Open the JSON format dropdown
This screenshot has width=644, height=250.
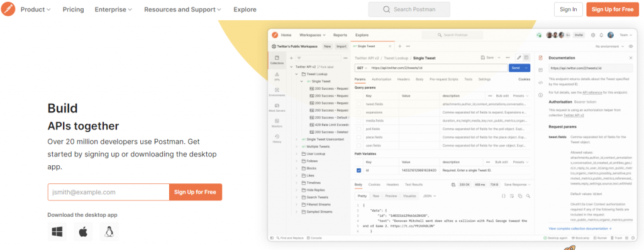(429, 196)
